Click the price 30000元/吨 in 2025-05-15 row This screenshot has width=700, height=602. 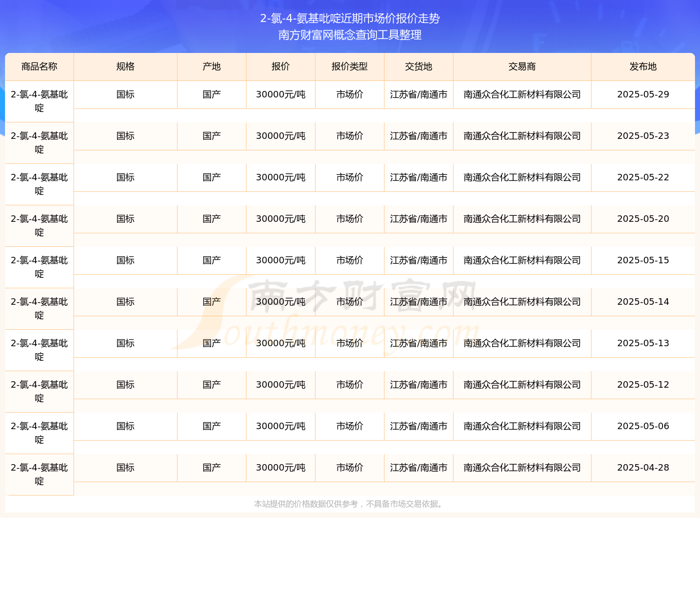pyautogui.click(x=280, y=260)
